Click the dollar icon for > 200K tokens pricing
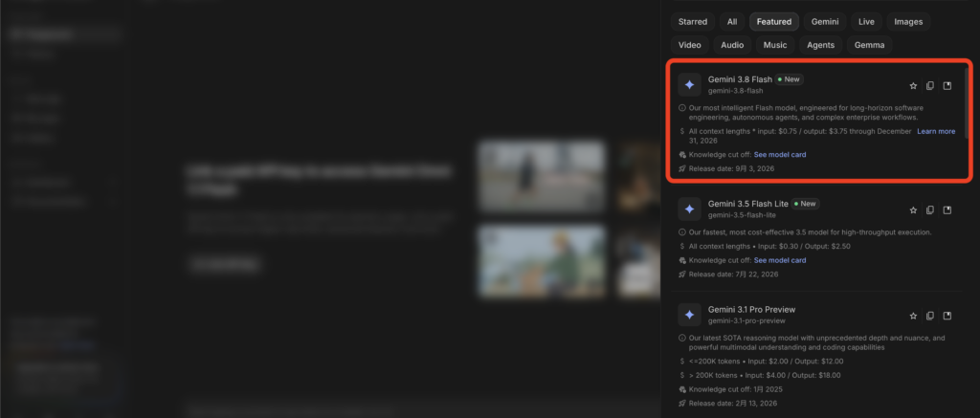This screenshot has width=980, height=418. point(681,376)
